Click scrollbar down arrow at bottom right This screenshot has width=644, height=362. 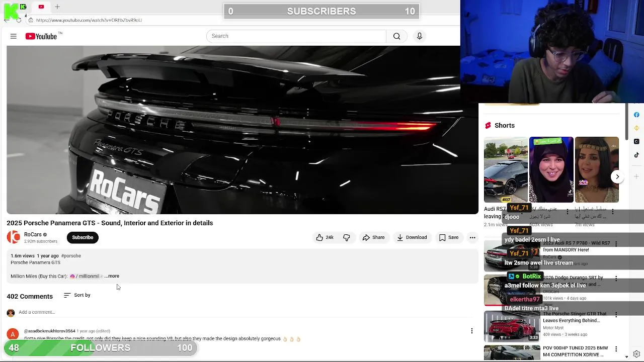tap(626, 356)
